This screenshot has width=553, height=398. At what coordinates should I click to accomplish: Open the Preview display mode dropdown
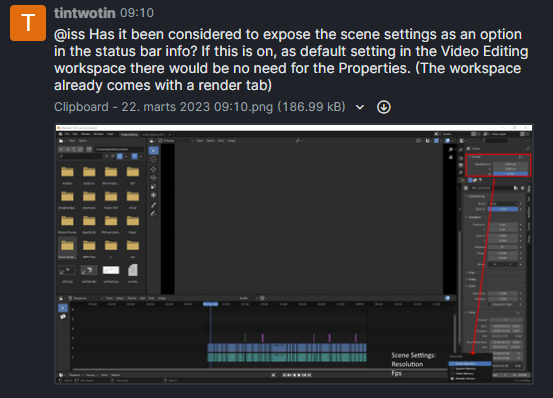tap(176, 141)
